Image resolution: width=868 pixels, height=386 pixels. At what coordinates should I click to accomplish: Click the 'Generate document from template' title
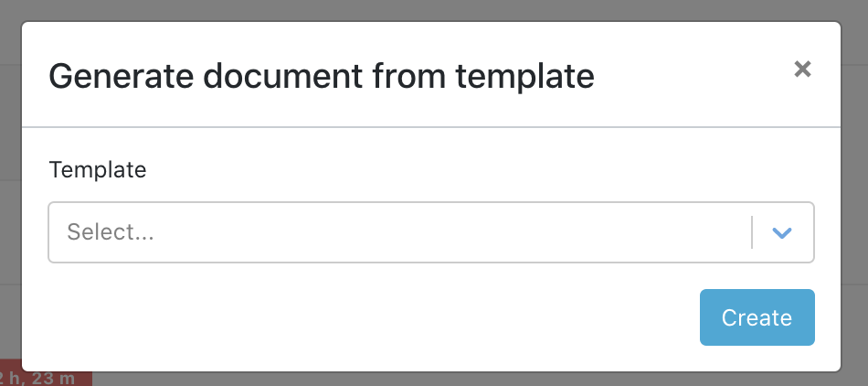pos(321,76)
